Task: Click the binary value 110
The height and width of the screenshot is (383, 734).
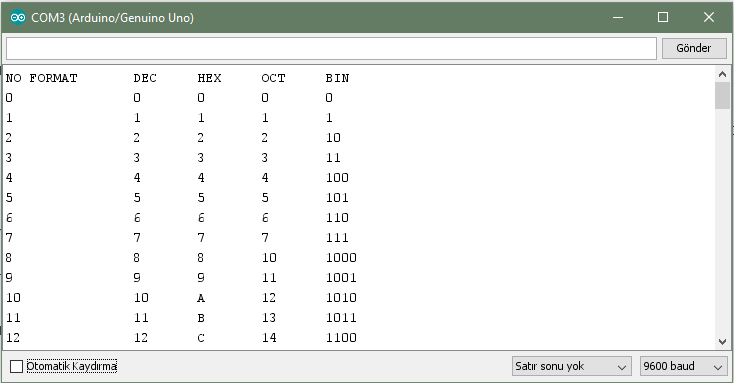Action: tap(337, 218)
